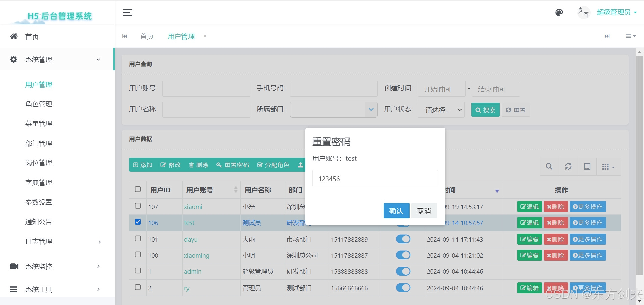Toggle status switch for admin row
The image size is (644, 305).
point(403,271)
